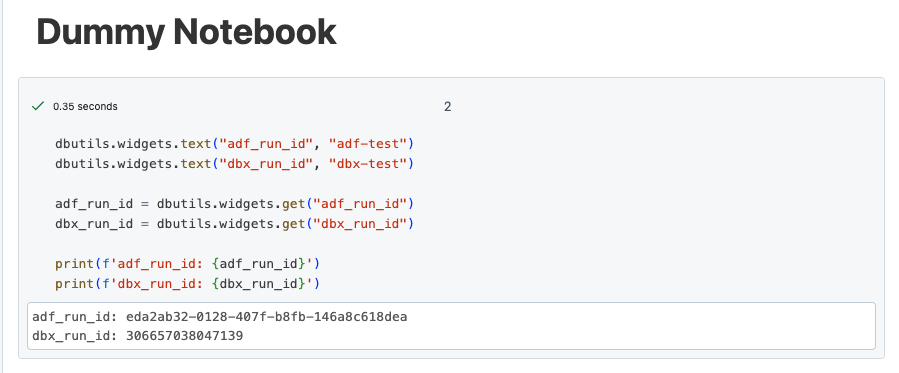Click the text method on the dbx_run_id widget line

[197, 164]
